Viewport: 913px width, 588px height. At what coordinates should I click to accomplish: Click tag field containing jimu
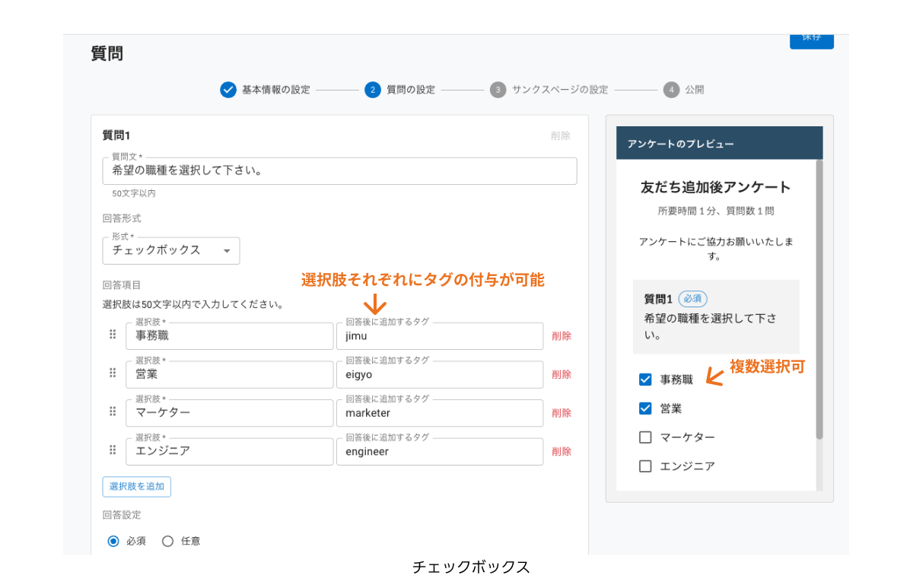[x=440, y=336]
